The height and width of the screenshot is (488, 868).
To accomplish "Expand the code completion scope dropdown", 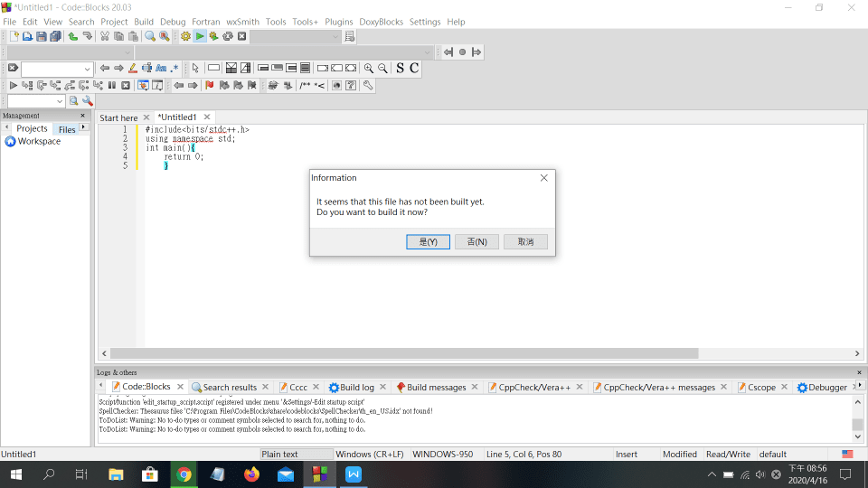I will pyautogui.click(x=127, y=52).
